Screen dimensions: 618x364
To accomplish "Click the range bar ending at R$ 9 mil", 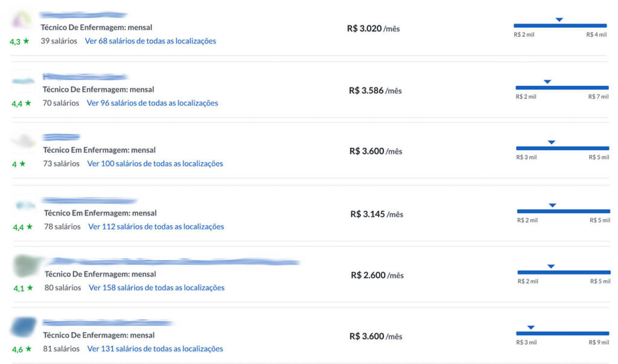I will [x=562, y=333].
